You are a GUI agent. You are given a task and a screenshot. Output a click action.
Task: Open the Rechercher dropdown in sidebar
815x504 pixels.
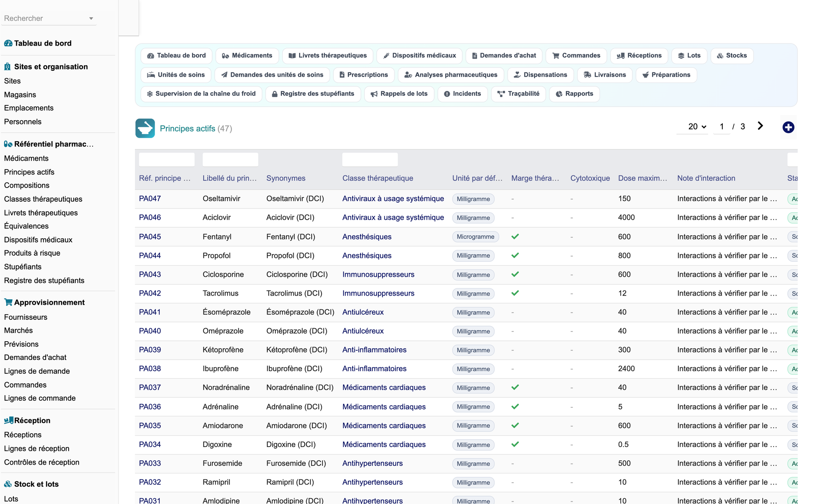click(x=49, y=18)
